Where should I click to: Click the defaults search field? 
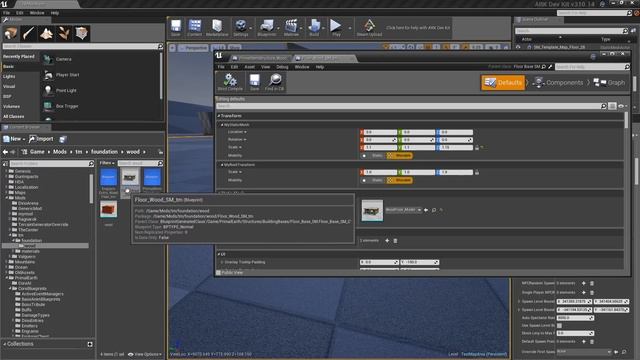[x=412, y=106]
